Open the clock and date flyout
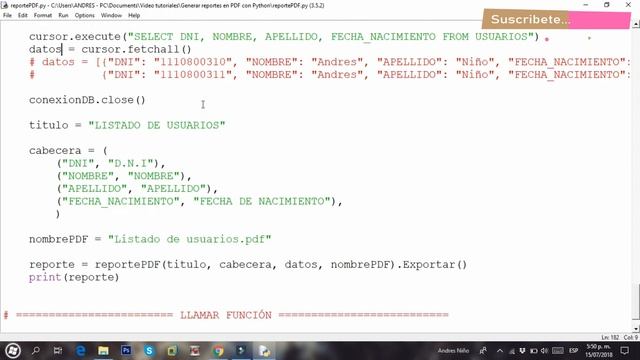Screen dimensions: 640x360 click(x=599, y=351)
